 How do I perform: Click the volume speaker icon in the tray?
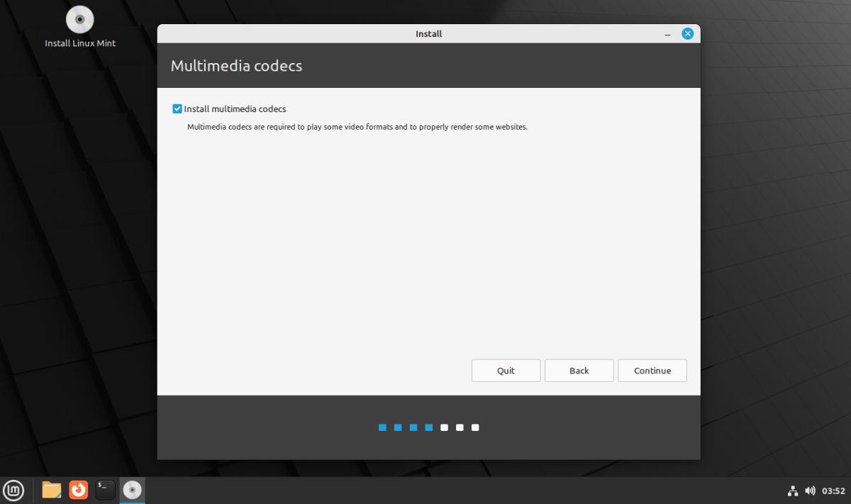(810, 490)
